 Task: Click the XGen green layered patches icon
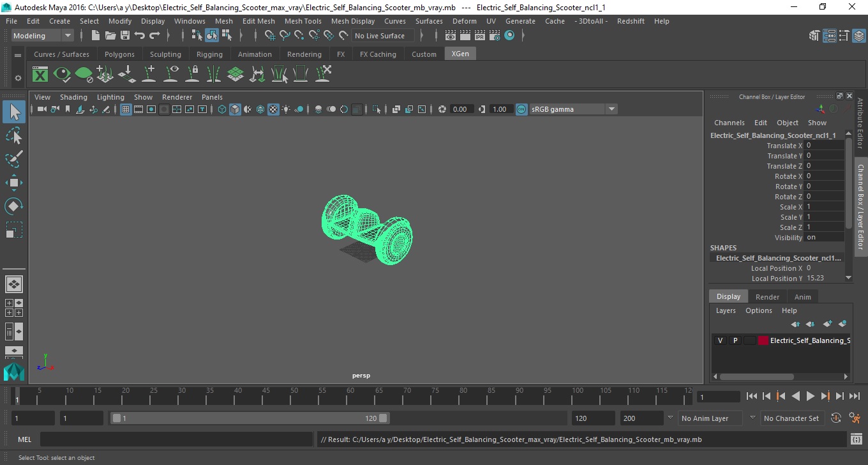coord(236,75)
